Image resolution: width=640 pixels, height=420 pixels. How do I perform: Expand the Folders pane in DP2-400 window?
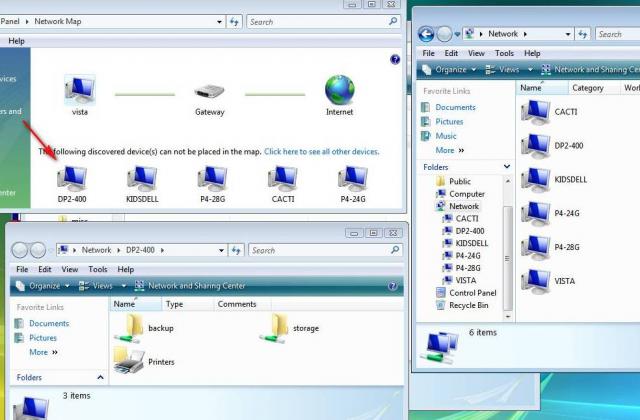(x=100, y=378)
